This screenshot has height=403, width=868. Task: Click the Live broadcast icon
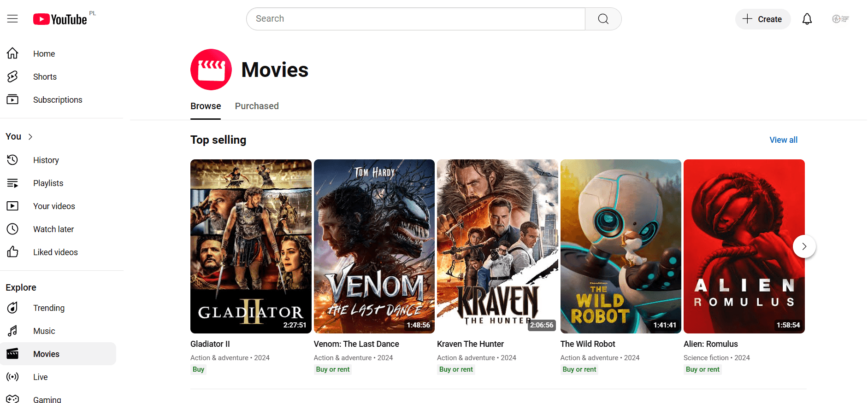12,377
